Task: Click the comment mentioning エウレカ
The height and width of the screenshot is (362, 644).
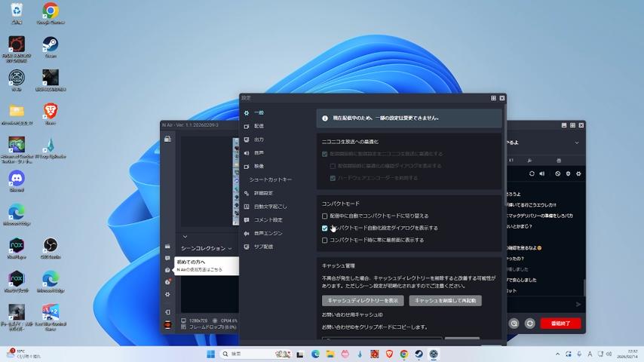Action: [x=532, y=205]
